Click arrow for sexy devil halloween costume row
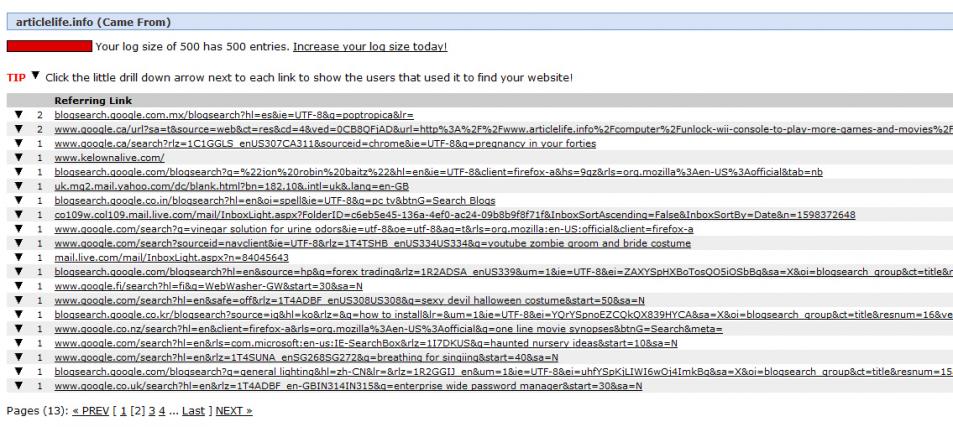The image size is (953, 427). coord(18,300)
